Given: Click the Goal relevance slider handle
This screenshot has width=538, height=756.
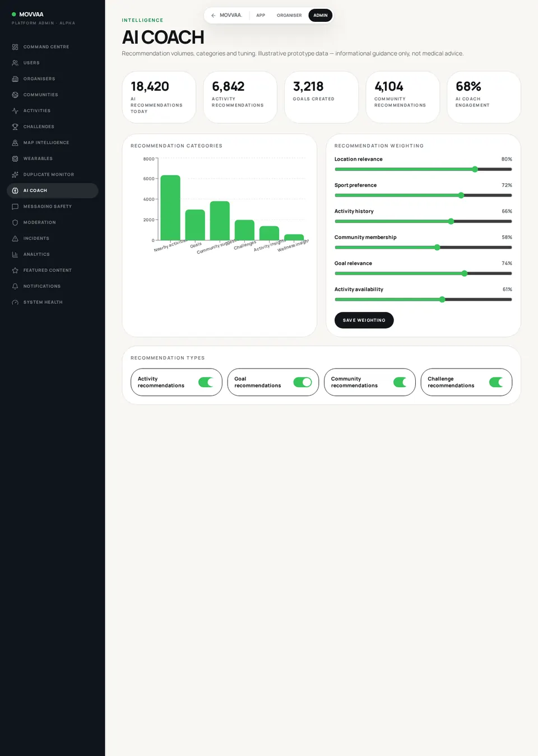Looking at the screenshot, I should click(465, 273).
